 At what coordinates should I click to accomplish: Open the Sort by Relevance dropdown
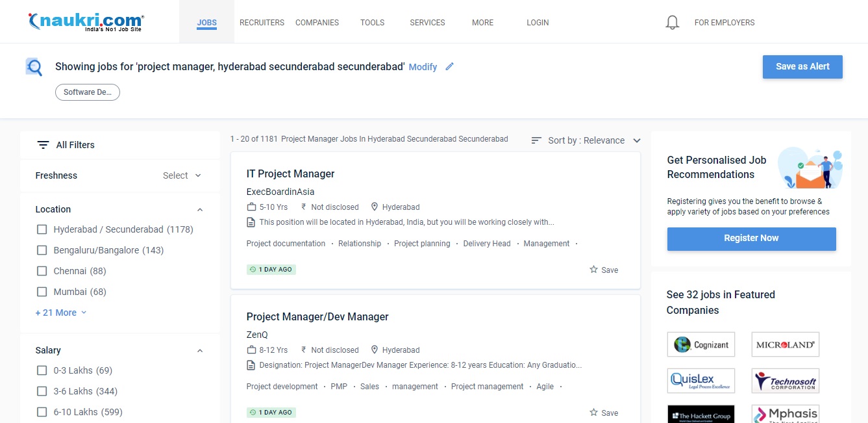586,140
